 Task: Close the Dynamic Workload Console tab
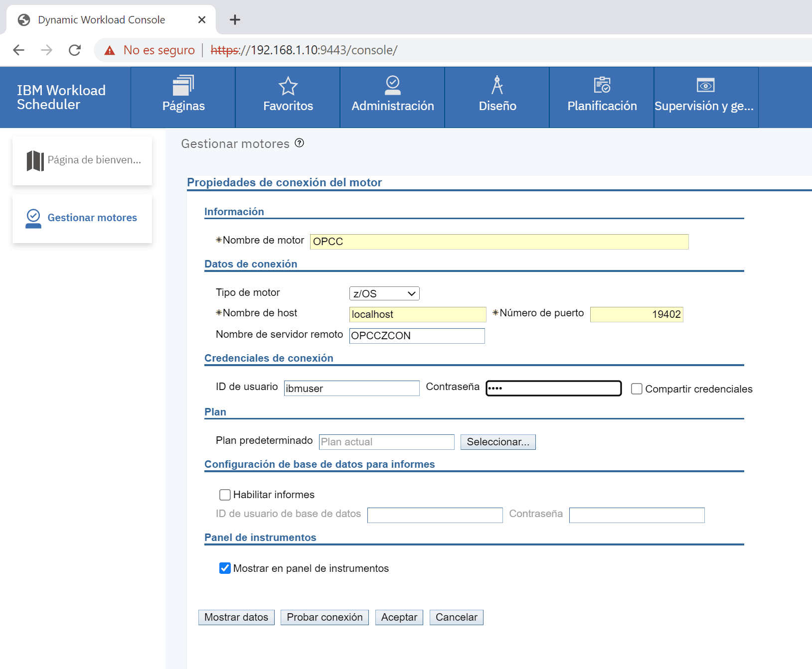pyautogui.click(x=202, y=19)
